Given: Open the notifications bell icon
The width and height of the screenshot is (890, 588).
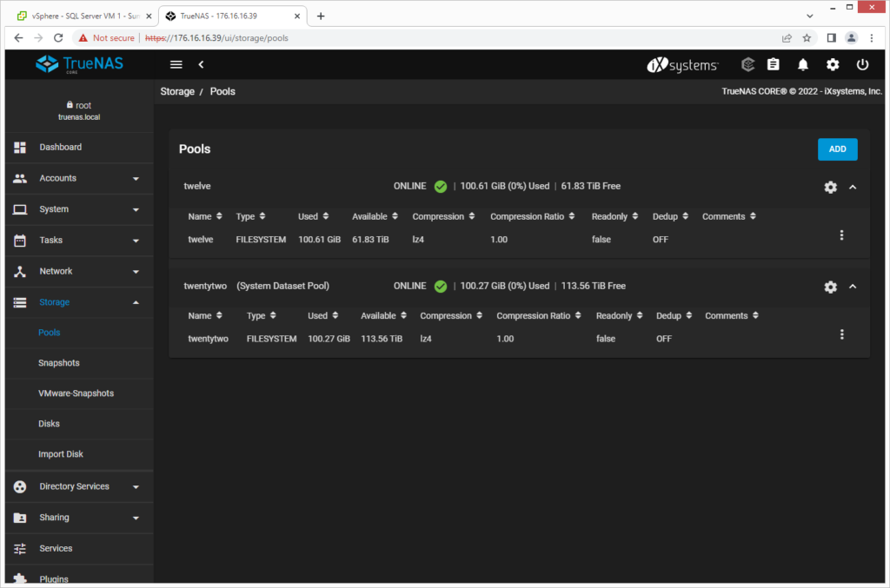Looking at the screenshot, I should tap(803, 64).
